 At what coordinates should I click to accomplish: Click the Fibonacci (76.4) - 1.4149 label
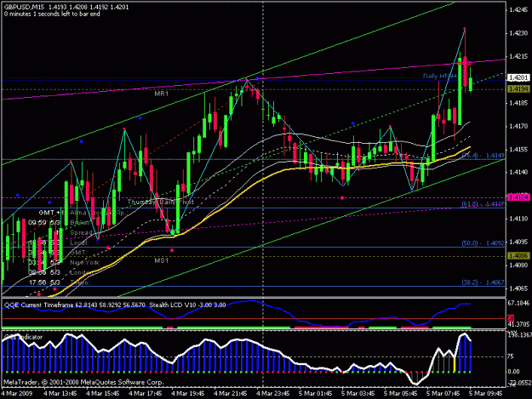(x=483, y=155)
